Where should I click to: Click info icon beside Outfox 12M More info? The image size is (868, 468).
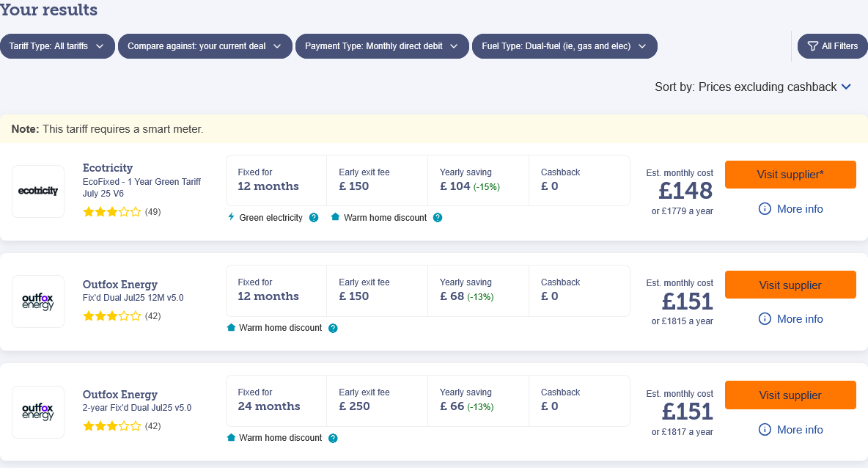[x=765, y=318]
